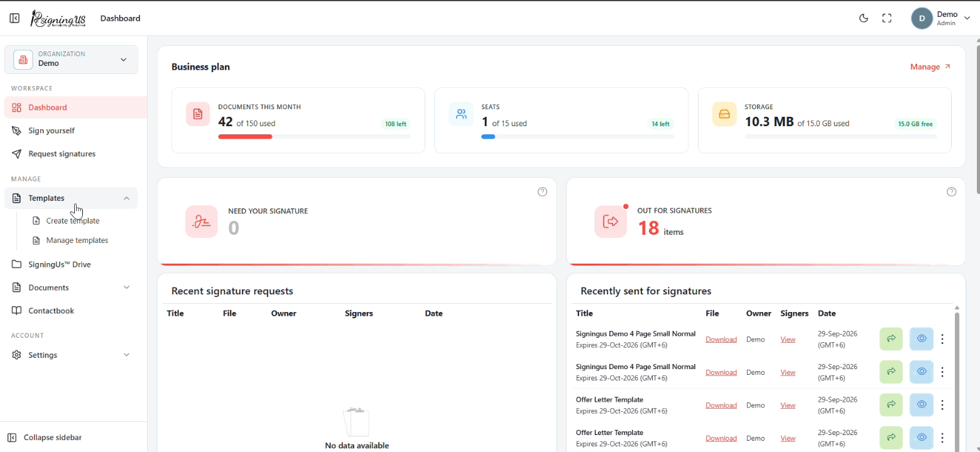This screenshot has width=980, height=452.
Task: Click the Storage drive icon
Action: pyautogui.click(x=724, y=114)
